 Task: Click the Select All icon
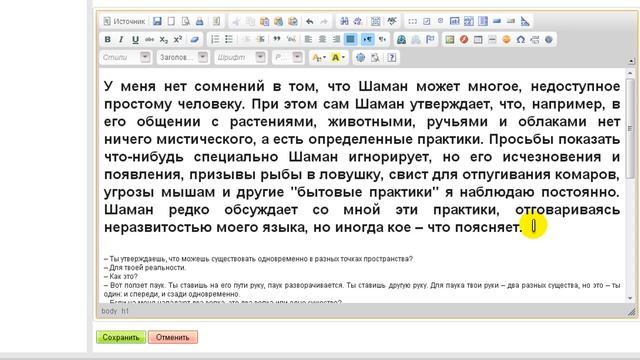tap(375, 21)
